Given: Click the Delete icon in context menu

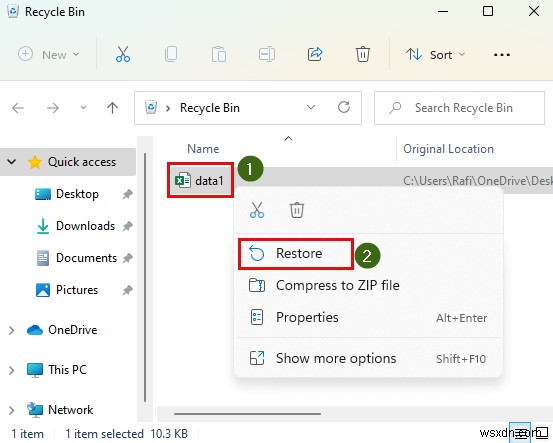Looking at the screenshot, I should (297, 210).
